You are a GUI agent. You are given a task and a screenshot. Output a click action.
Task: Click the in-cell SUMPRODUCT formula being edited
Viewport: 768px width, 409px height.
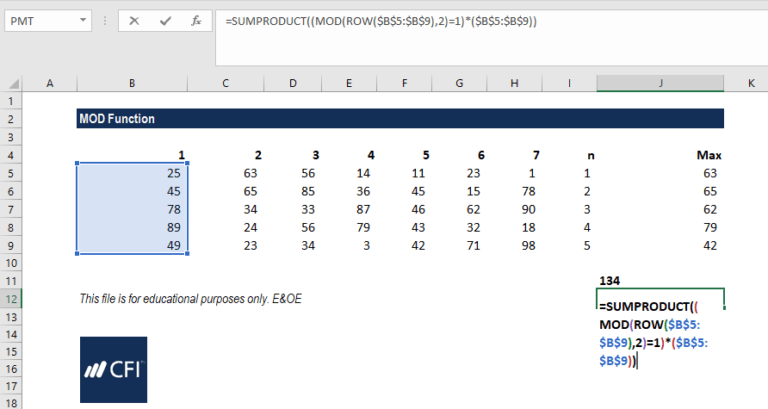coord(653,334)
